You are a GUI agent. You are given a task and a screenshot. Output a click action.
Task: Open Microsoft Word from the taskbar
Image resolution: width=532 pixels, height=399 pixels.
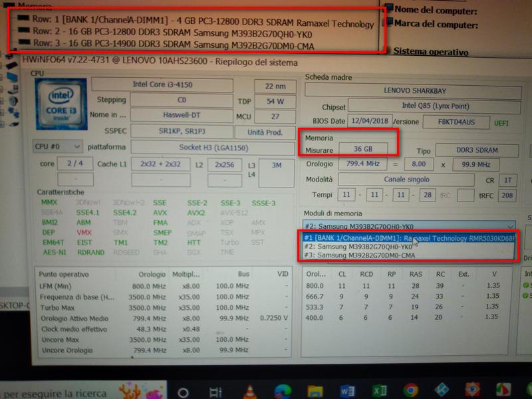346,392
